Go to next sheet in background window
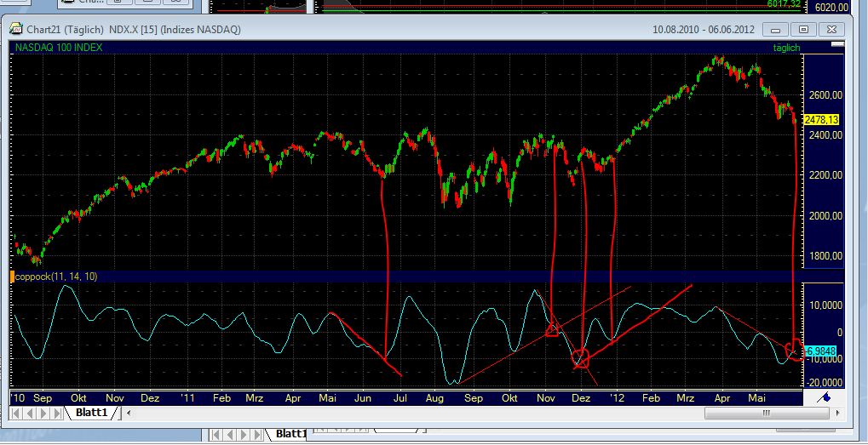This screenshot has height=445, width=868. [244, 435]
